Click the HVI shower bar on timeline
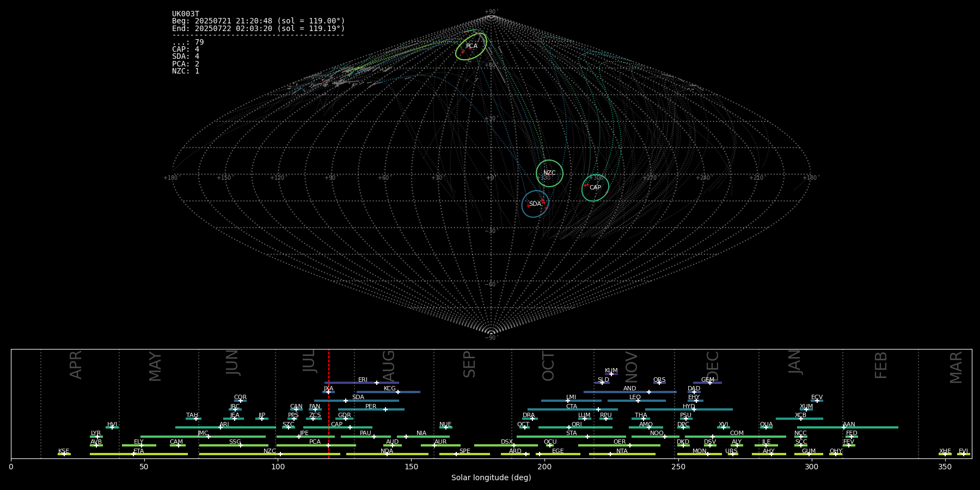The height and width of the screenshot is (490, 980). point(112,427)
